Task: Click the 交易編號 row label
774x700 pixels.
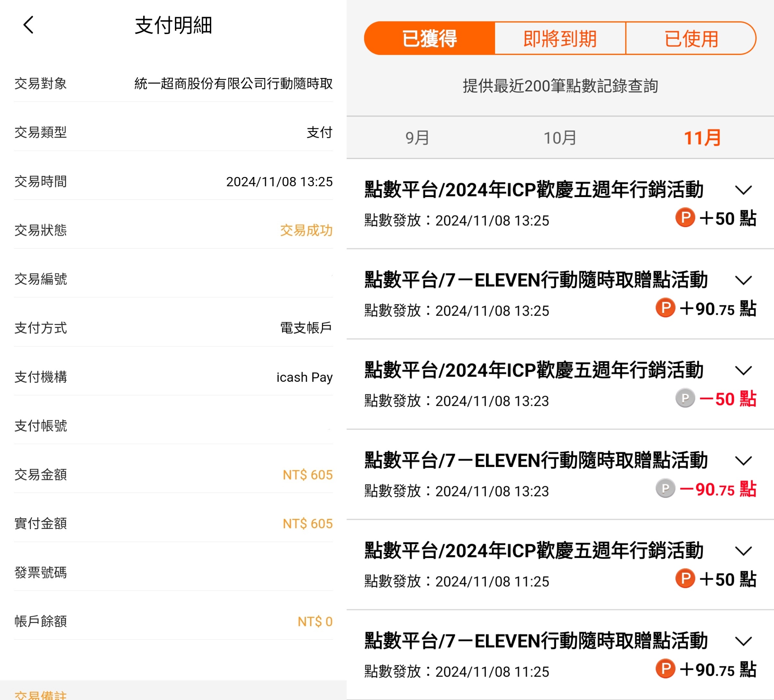Action: (41, 279)
